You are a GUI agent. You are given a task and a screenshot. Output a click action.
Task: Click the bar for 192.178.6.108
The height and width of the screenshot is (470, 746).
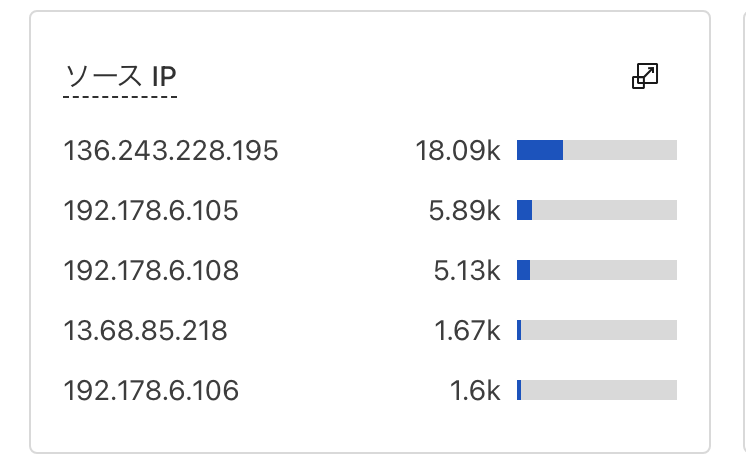597,270
